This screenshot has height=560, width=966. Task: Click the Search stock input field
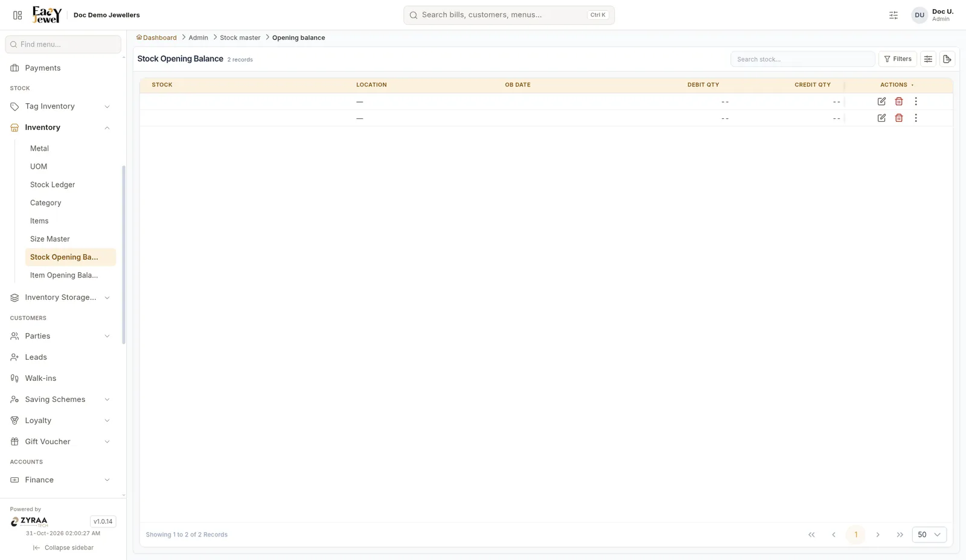[x=802, y=59]
